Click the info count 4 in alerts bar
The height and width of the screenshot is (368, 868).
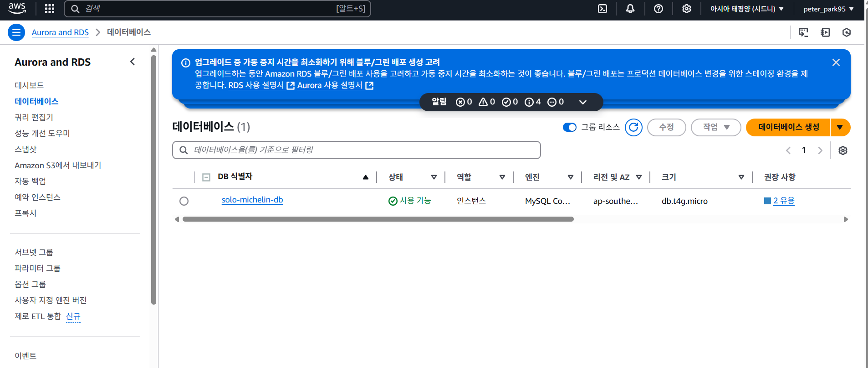click(533, 102)
